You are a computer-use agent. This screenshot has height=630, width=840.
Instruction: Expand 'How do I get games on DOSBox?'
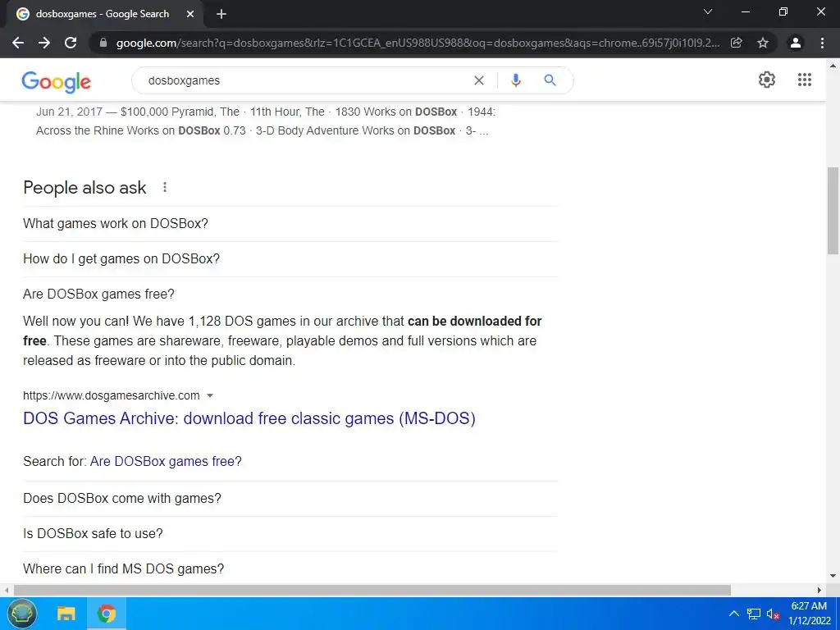(290, 258)
